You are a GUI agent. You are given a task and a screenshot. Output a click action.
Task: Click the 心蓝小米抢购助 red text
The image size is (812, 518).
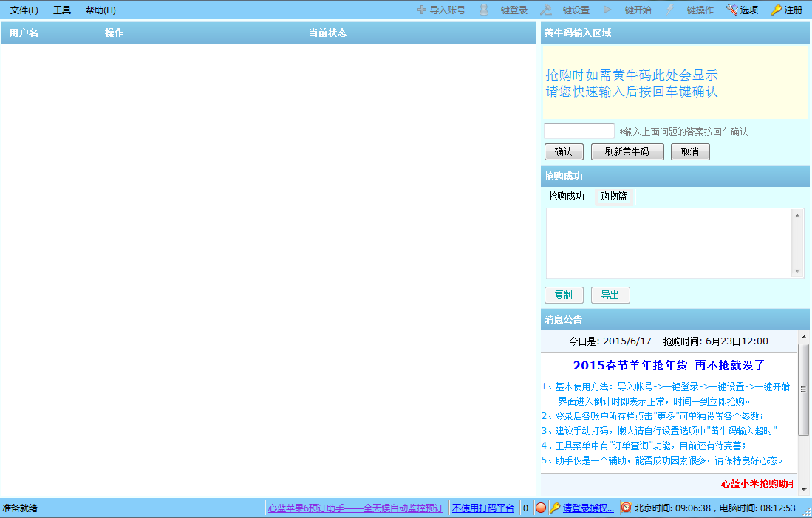(757, 483)
